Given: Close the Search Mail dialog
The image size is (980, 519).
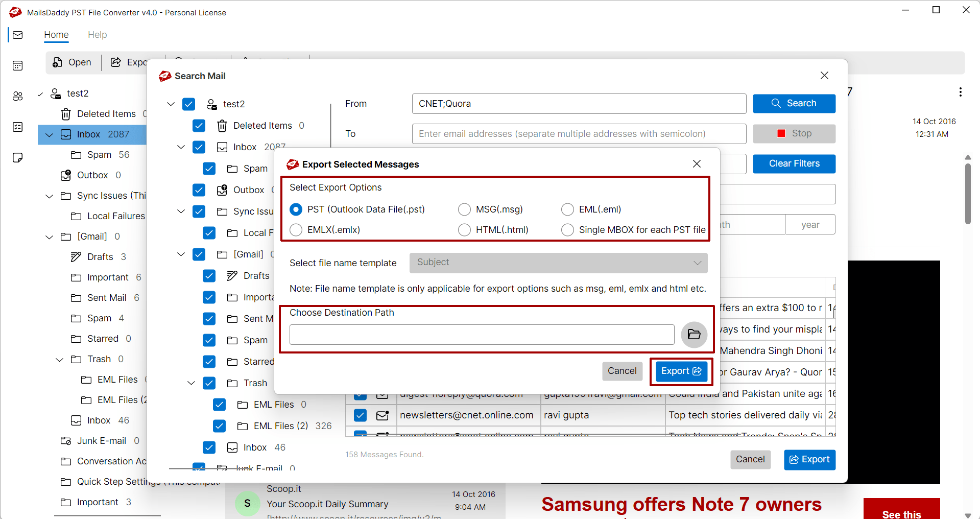Looking at the screenshot, I should [x=824, y=75].
